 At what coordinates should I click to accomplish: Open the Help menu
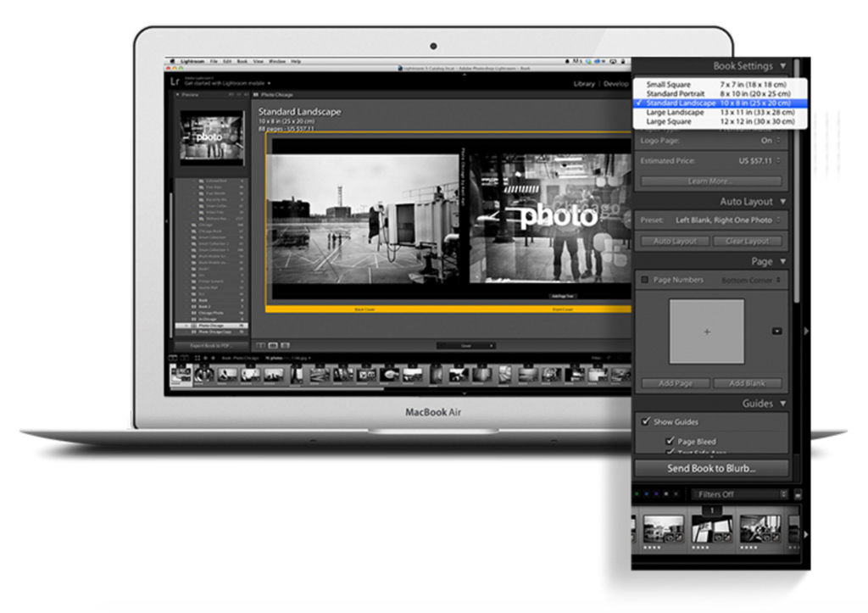click(x=296, y=61)
